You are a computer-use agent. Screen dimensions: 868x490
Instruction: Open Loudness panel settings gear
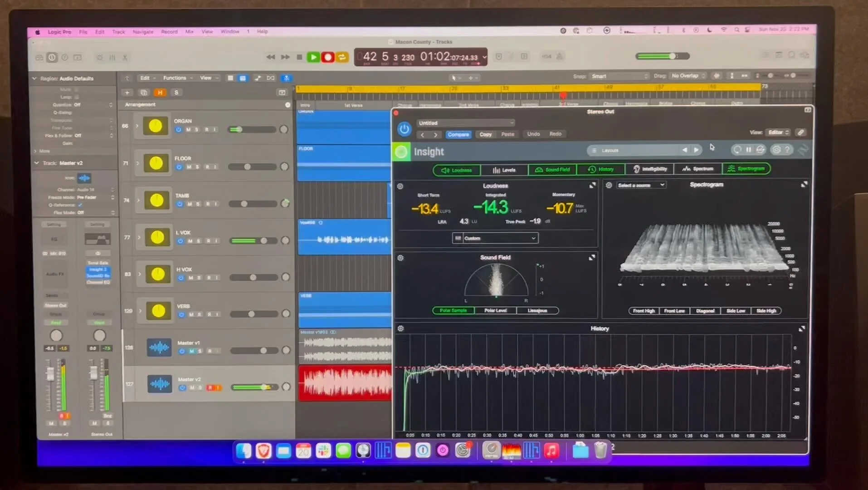pos(400,186)
